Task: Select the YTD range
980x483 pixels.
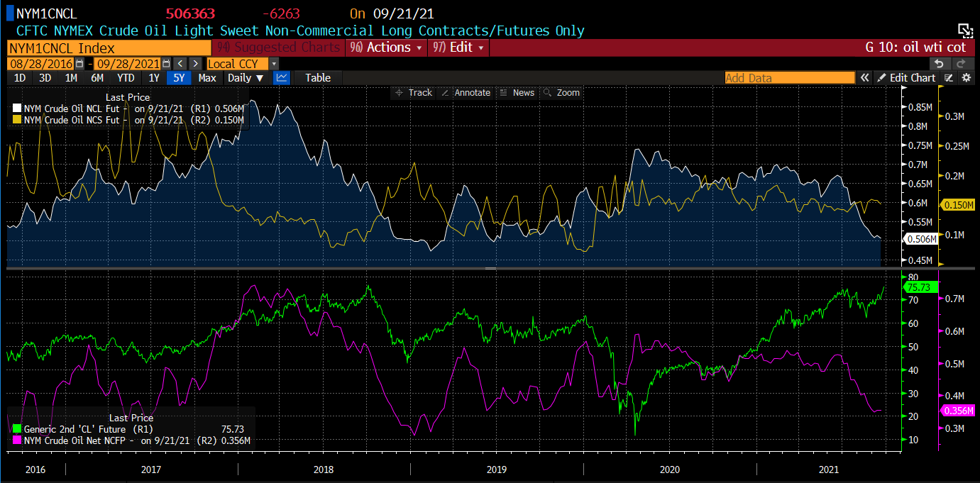Action: [x=126, y=78]
